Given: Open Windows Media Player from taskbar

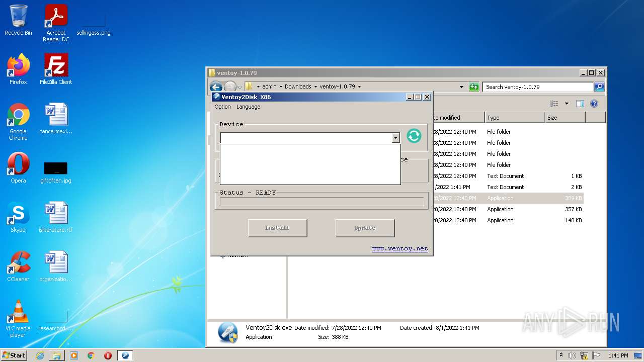Looking at the screenshot, I should [74, 355].
